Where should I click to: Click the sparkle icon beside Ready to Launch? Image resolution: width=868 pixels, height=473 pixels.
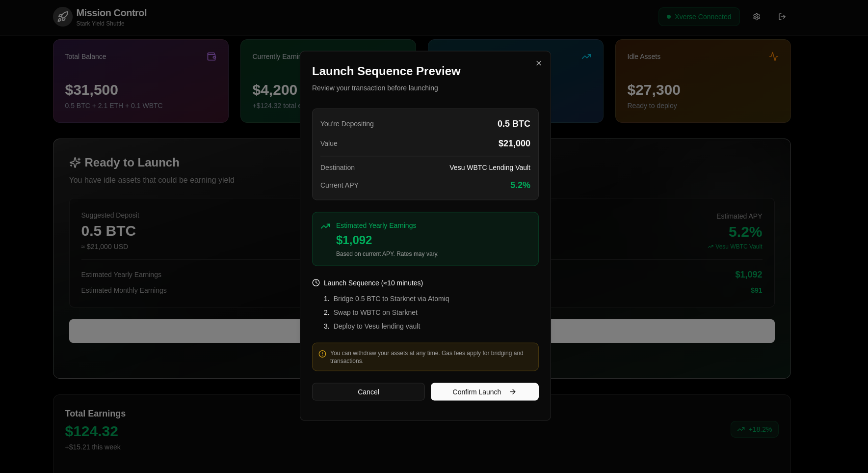(x=75, y=163)
